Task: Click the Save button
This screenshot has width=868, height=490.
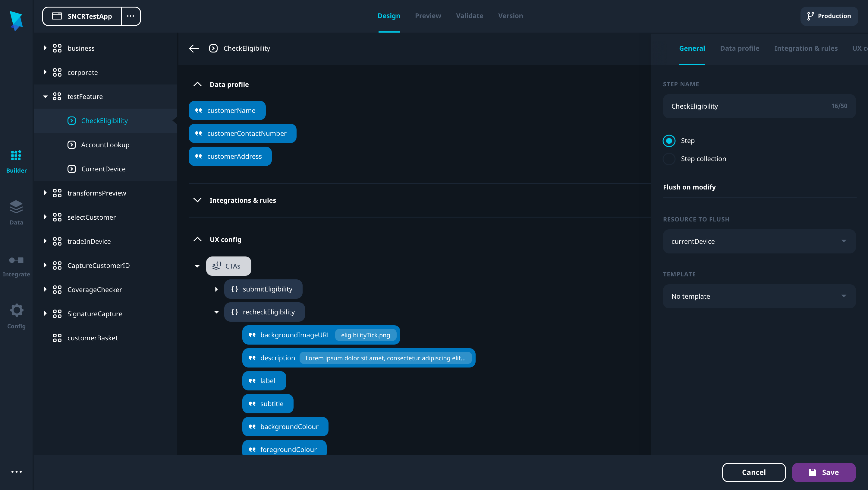Action: tap(823, 472)
